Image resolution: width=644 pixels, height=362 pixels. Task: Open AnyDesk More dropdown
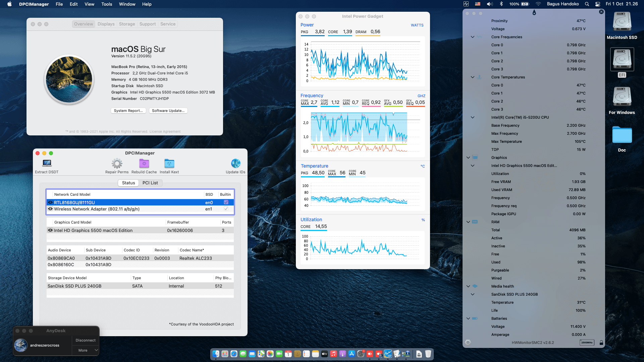click(x=86, y=350)
